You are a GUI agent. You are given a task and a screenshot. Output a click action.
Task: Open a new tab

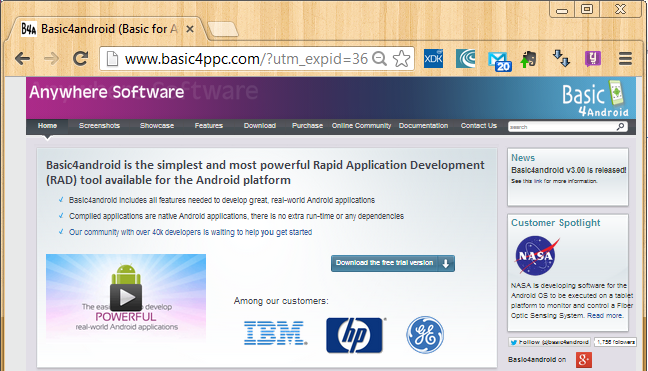pos(223,29)
